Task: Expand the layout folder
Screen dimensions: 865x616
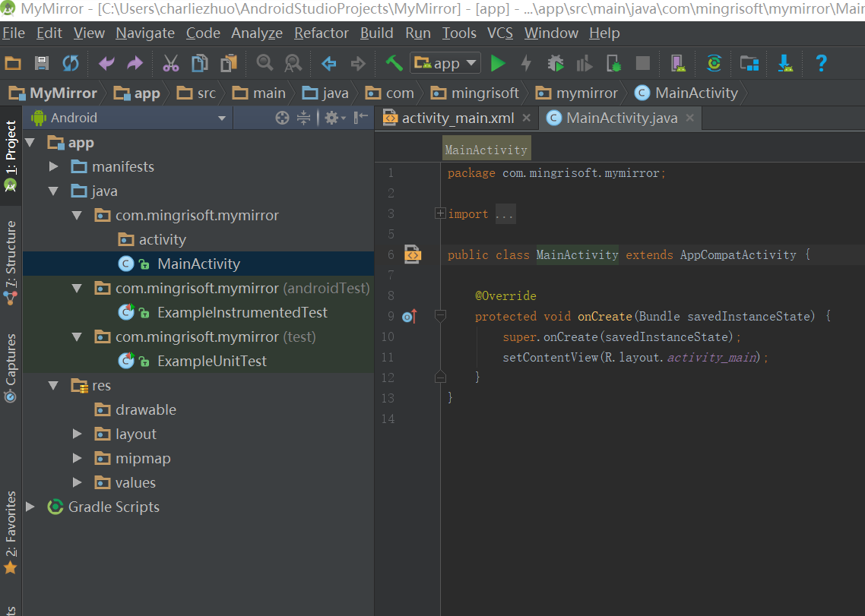Action: click(x=78, y=434)
